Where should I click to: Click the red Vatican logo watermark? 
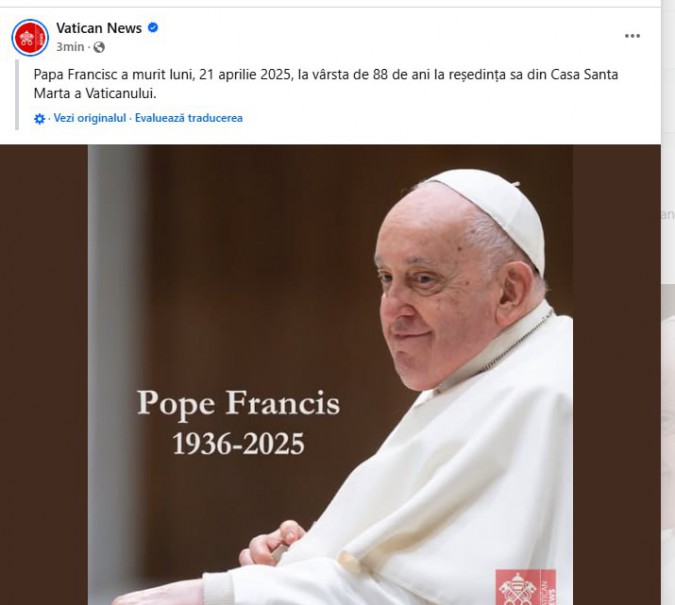[526, 587]
